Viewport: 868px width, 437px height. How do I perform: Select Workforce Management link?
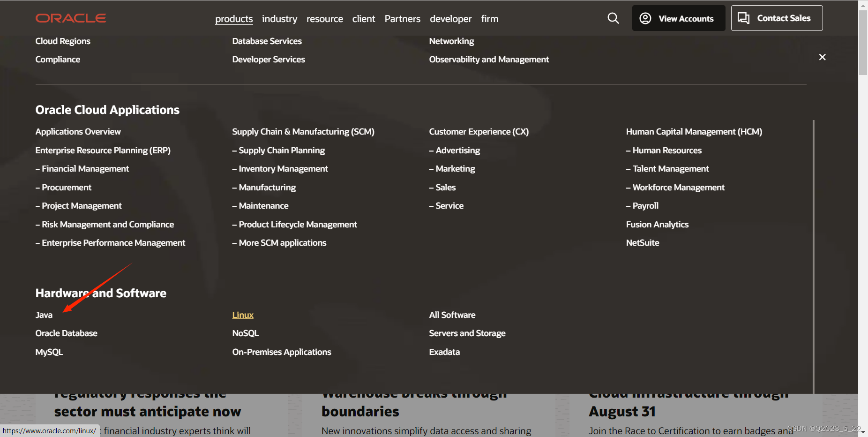[675, 188]
